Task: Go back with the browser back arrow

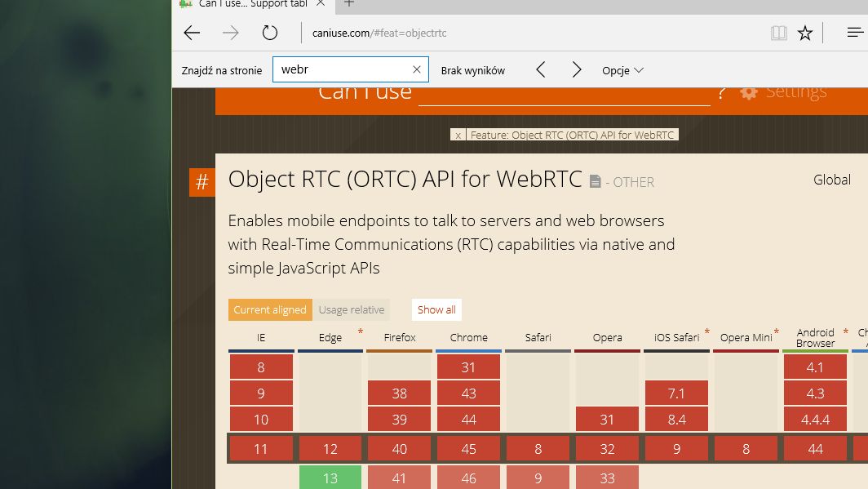Action: point(192,33)
